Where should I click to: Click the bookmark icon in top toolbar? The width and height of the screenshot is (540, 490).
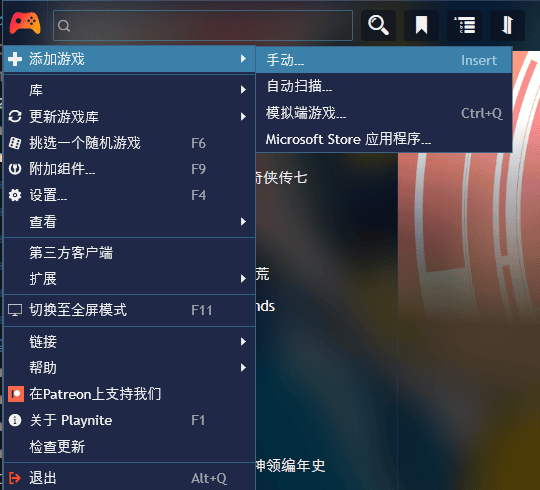click(421, 25)
